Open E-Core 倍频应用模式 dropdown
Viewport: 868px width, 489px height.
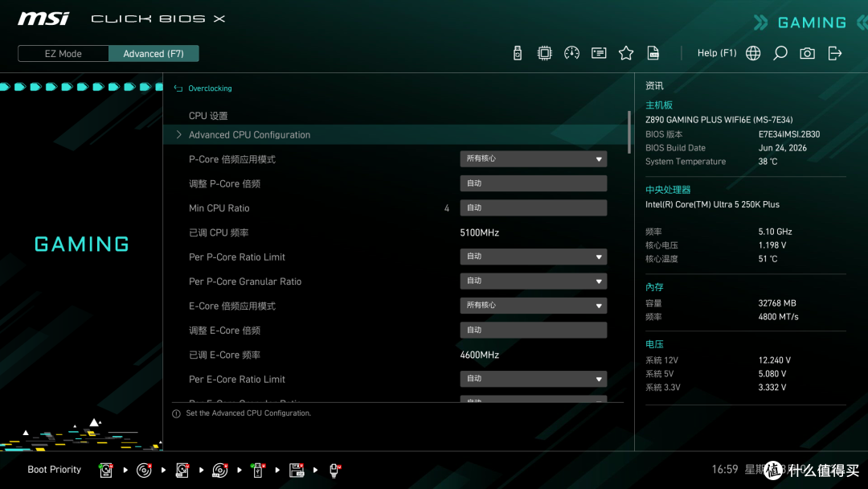(533, 306)
